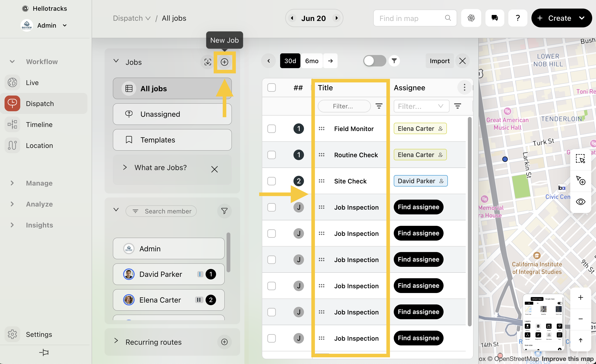Go to previous day arrow next to Jun 20

coord(292,18)
